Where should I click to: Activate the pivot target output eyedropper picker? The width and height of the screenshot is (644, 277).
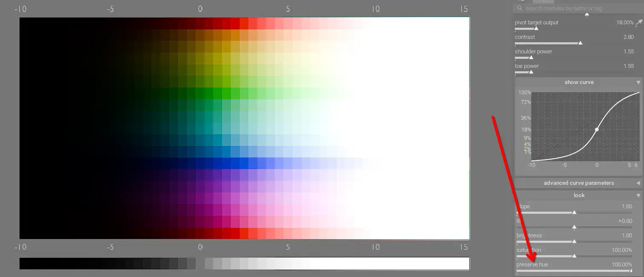pyautogui.click(x=639, y=23)
